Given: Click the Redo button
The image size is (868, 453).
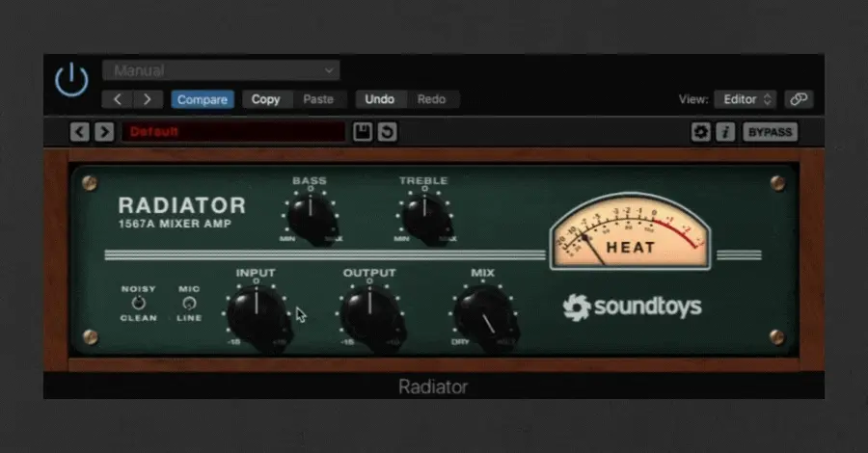Looking at the screenshot, I should (432, 99).
